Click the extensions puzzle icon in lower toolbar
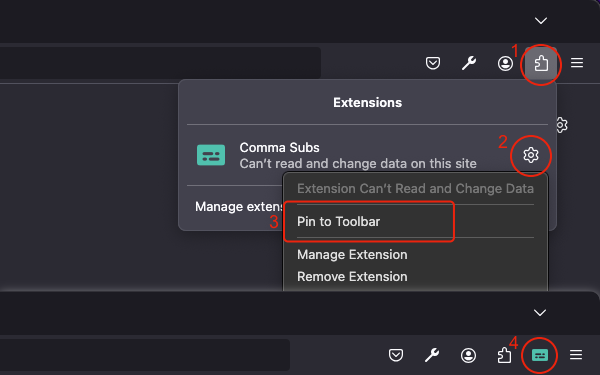This screenshot has height=375, width=600. pyautogui.click(x=504, y=355)
